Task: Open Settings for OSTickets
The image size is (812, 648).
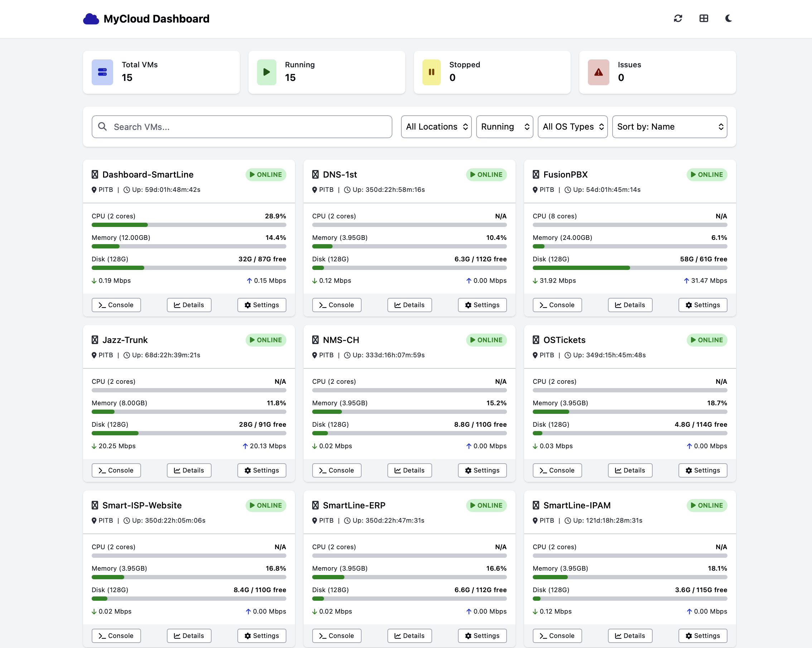Action: (x=703, y=470)
